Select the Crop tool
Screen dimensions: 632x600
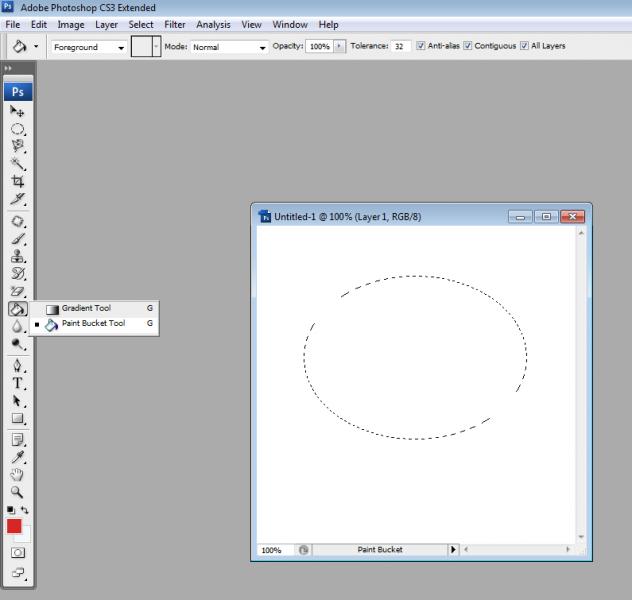tap(18, 182)
